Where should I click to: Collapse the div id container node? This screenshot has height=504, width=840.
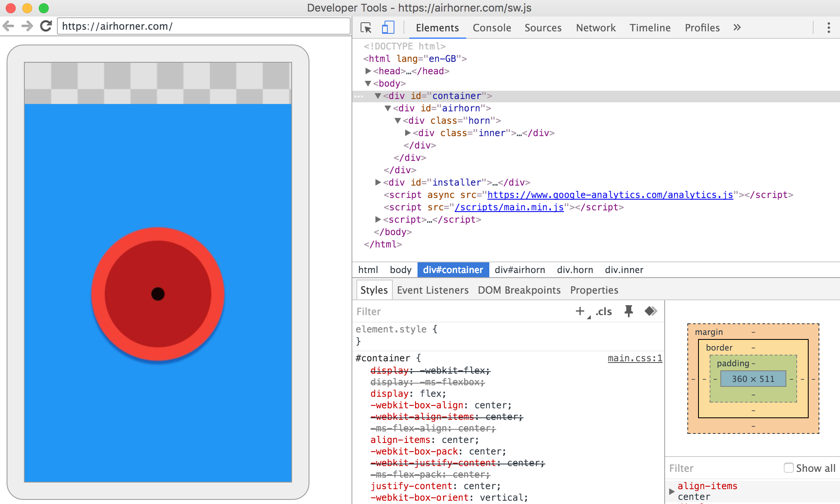[378, 96]
